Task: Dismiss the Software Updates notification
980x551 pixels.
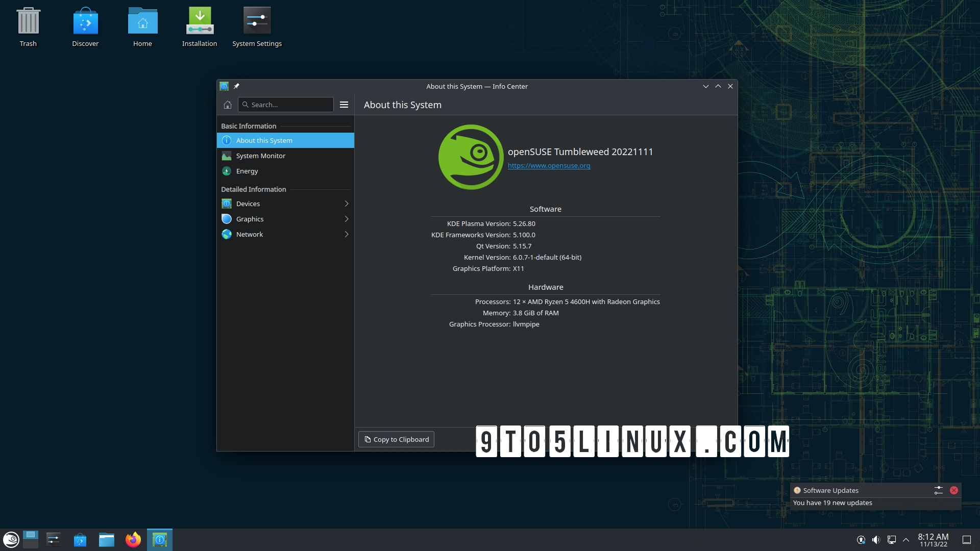Action: click(953, 490)
